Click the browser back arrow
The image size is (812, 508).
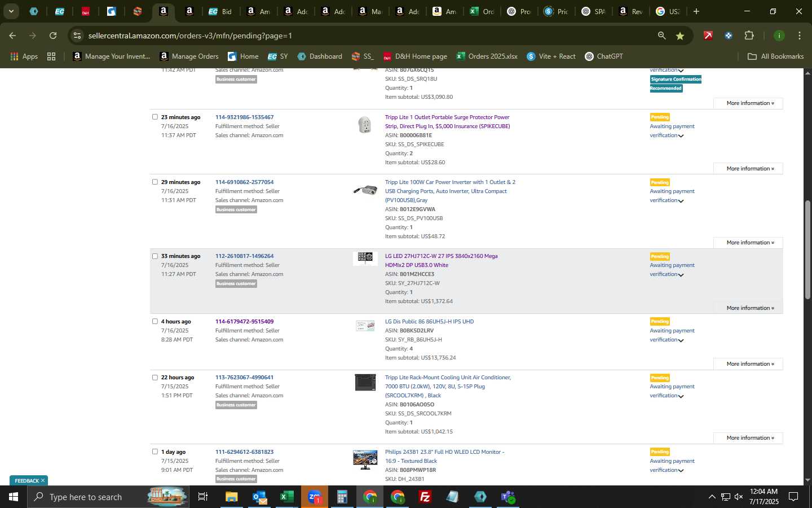(12, 36)
